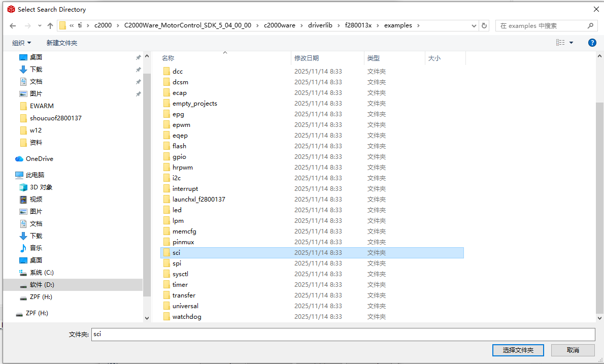The width and height of the screenshot is (604, 364).
Task: Open view options dropdown arrow
Action: pos(571,43)
